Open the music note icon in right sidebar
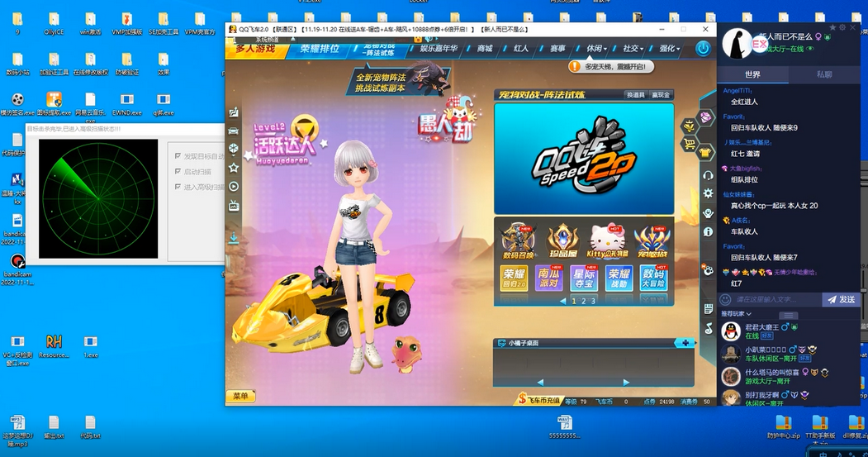Image resolution: width=868 pixels, height=457 pixels. 708,328
